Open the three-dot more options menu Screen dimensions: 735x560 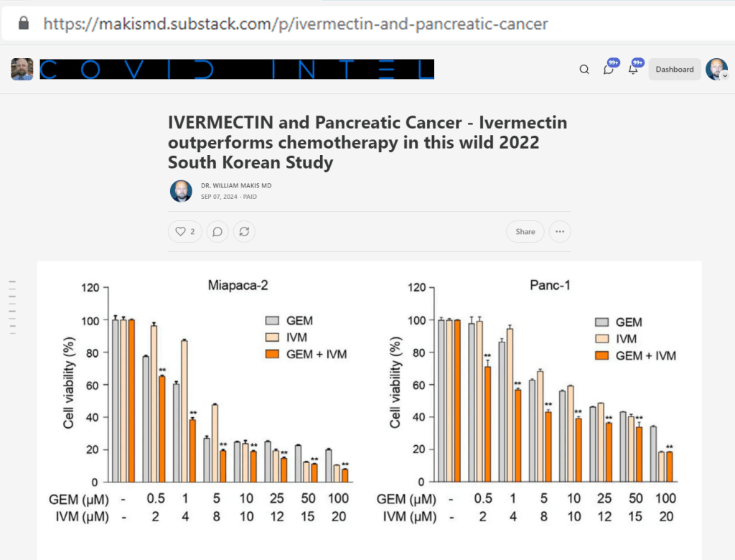coord(560,232)
